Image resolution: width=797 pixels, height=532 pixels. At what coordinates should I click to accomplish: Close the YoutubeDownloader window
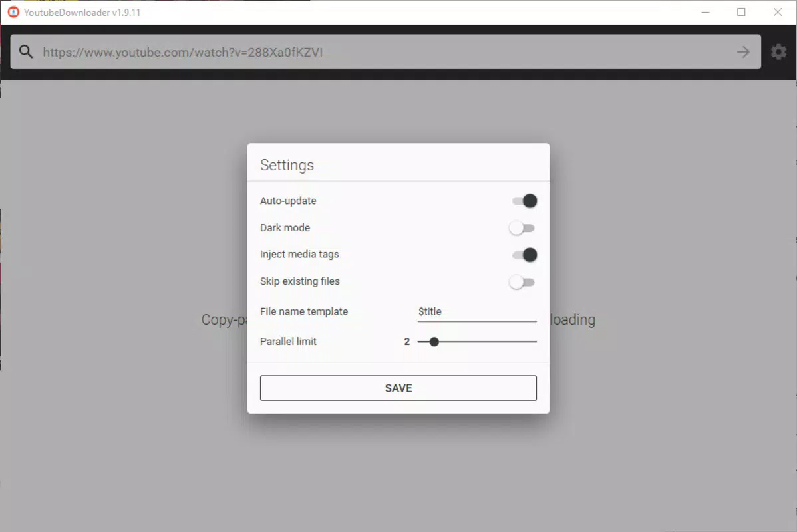778,12
